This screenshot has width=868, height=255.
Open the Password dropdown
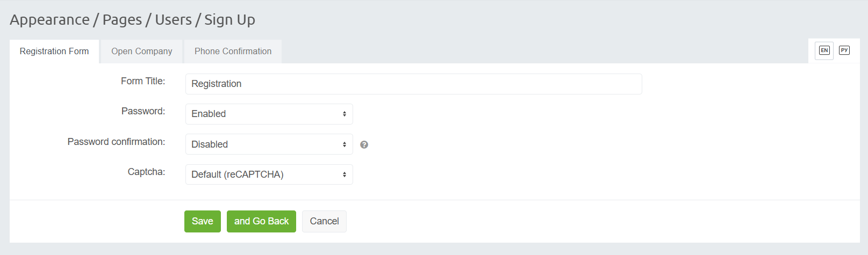(269, 114)
